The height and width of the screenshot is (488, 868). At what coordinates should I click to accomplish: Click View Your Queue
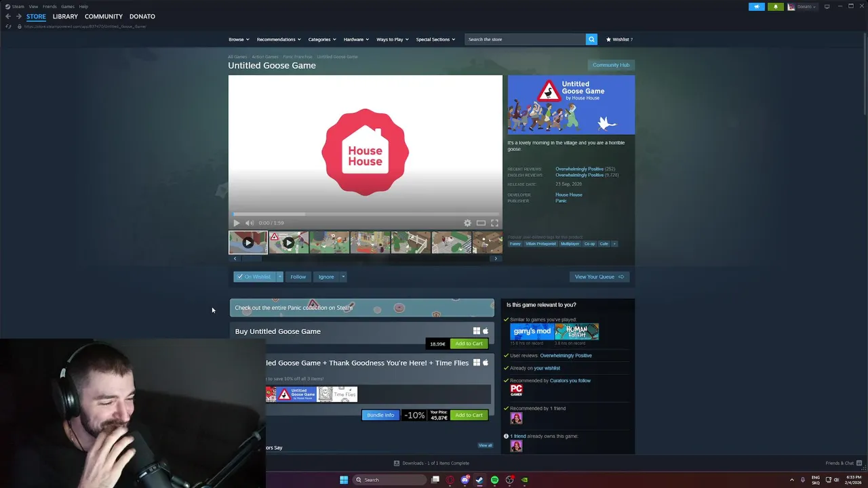point(599,277)
